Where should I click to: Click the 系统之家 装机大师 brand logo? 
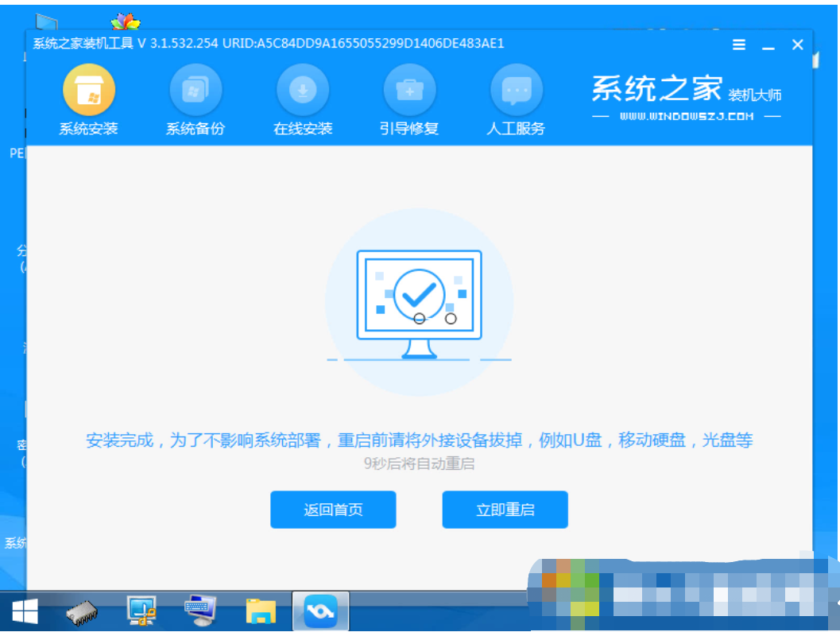tap(687, 91)
